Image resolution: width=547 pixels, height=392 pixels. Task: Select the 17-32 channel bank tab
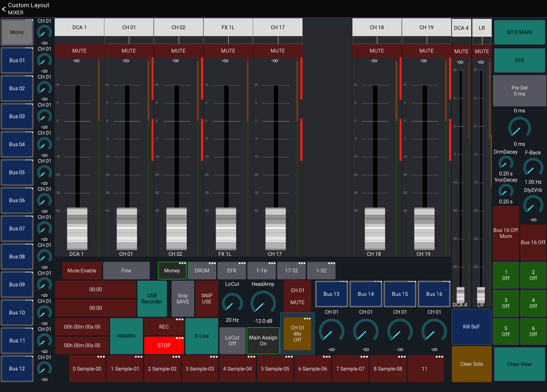291,271
